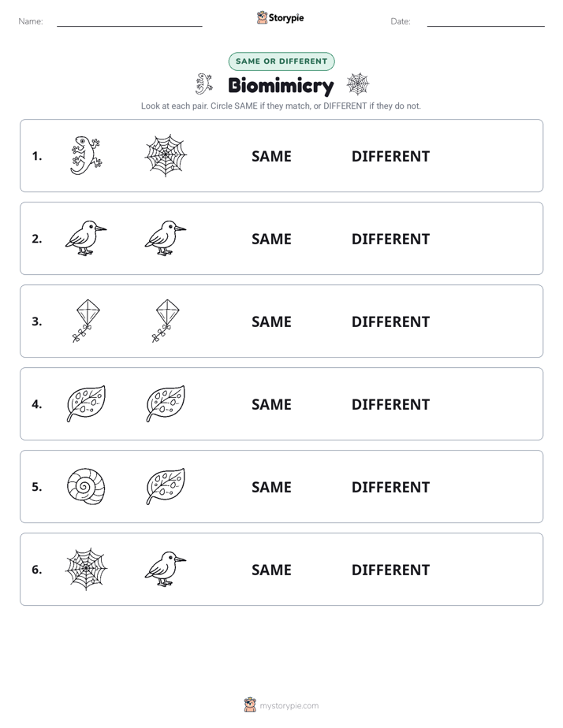Mark DIFFERENT for question 5

tap(390, 487)
